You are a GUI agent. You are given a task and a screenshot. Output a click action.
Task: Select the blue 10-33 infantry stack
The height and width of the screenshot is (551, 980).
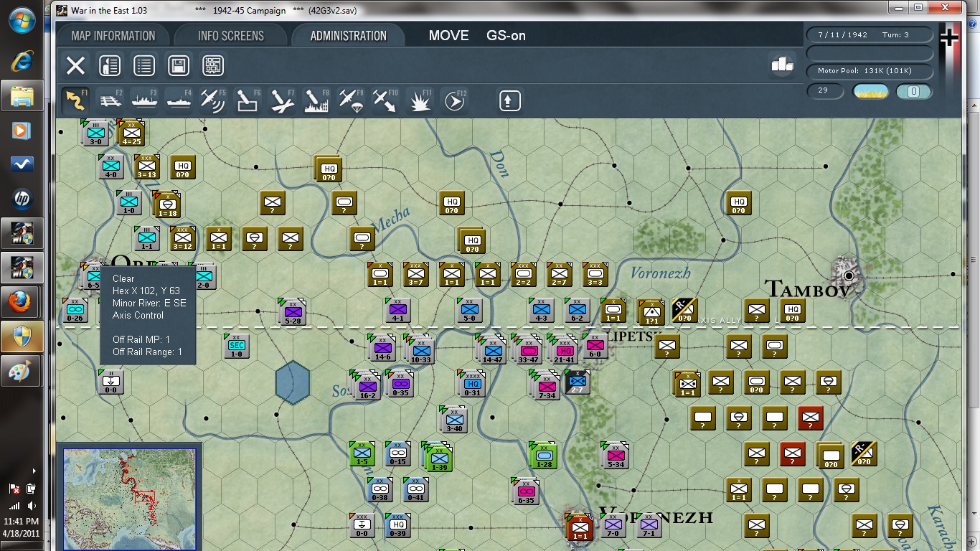[x=420, y=349]
